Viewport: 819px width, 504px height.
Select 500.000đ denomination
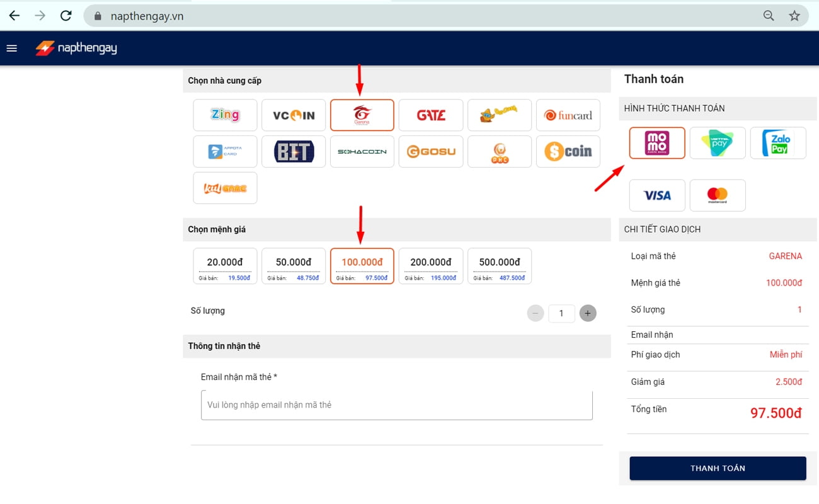pyautogui.click(x=500, y=266)
